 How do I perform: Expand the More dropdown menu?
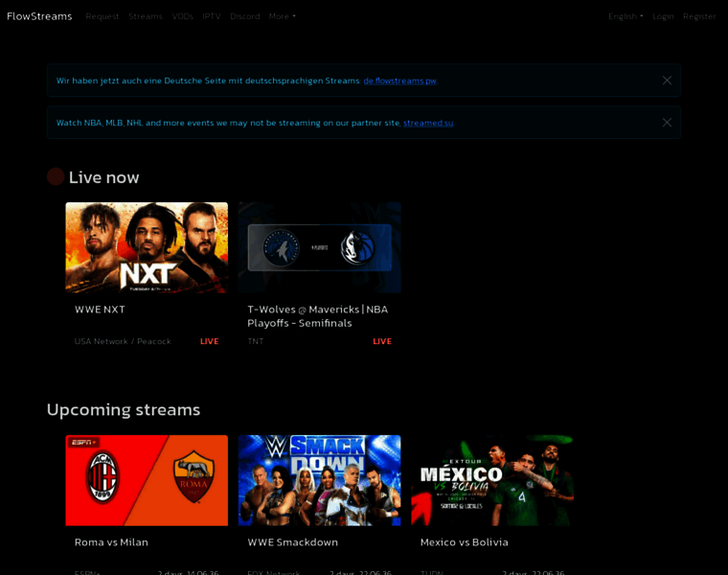(282, 16)
